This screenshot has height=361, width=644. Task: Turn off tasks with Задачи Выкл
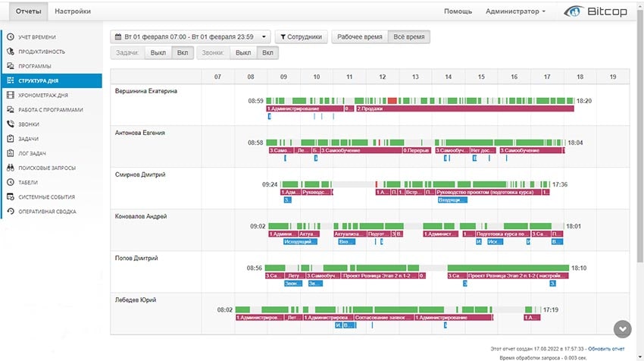158,53
